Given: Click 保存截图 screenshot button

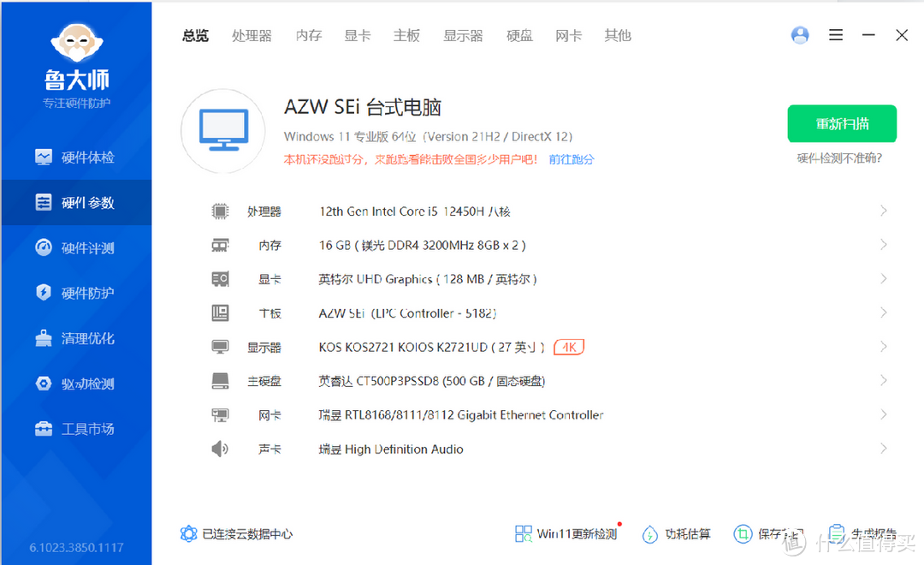Looking at the screenshot, I should 769,533.
